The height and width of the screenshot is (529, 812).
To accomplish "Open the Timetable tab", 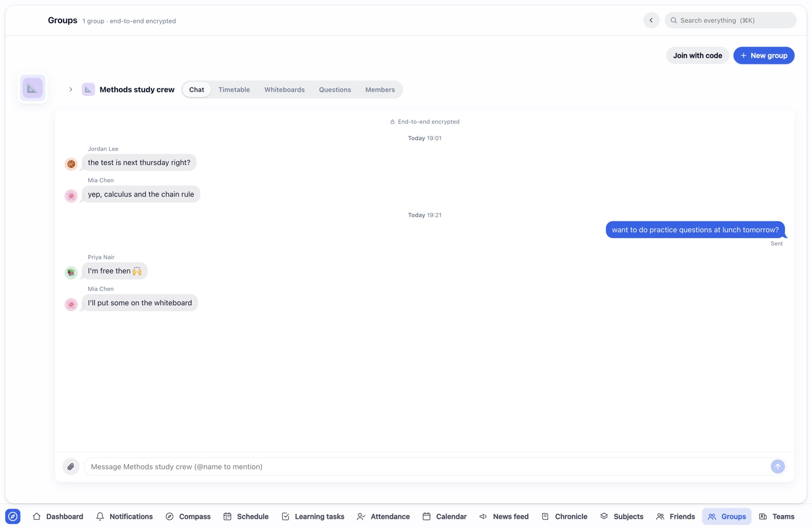I will point(234,89).
